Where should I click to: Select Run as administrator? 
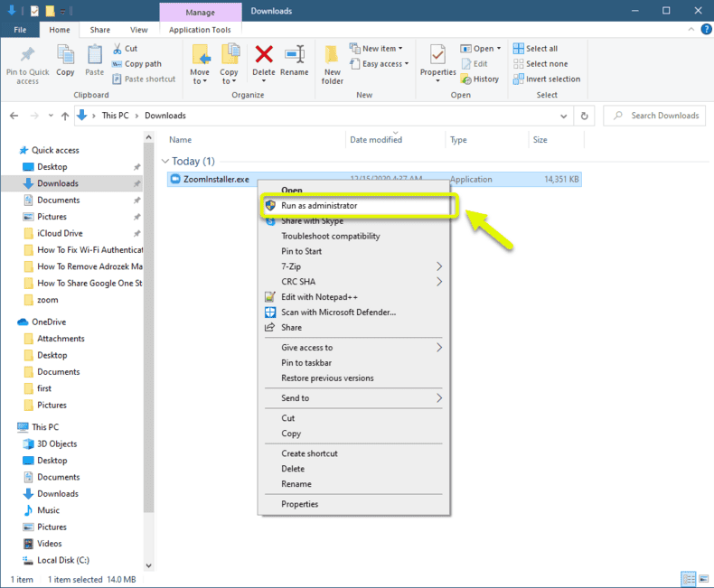(x=319, y=206)
